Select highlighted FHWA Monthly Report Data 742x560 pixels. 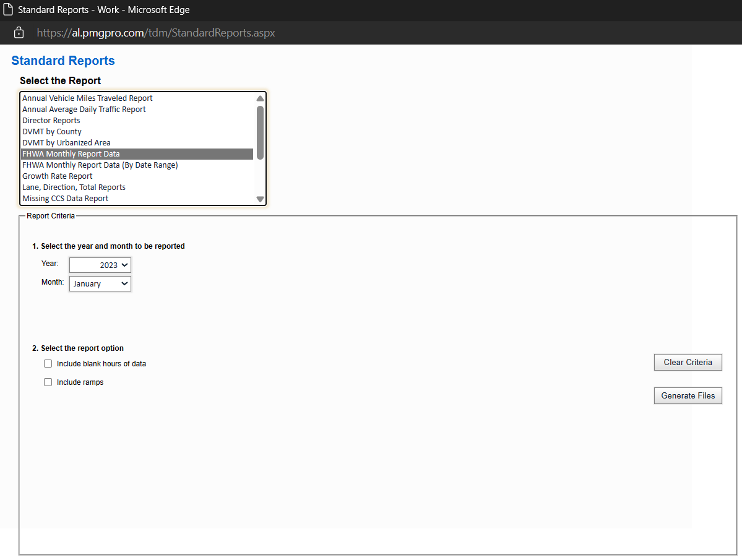point(137,153)
